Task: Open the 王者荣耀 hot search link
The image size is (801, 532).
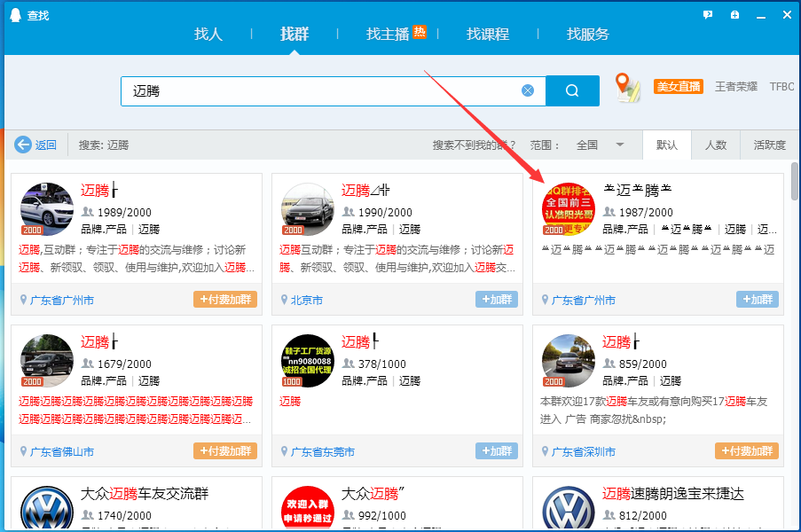Action: click(736, 87)
